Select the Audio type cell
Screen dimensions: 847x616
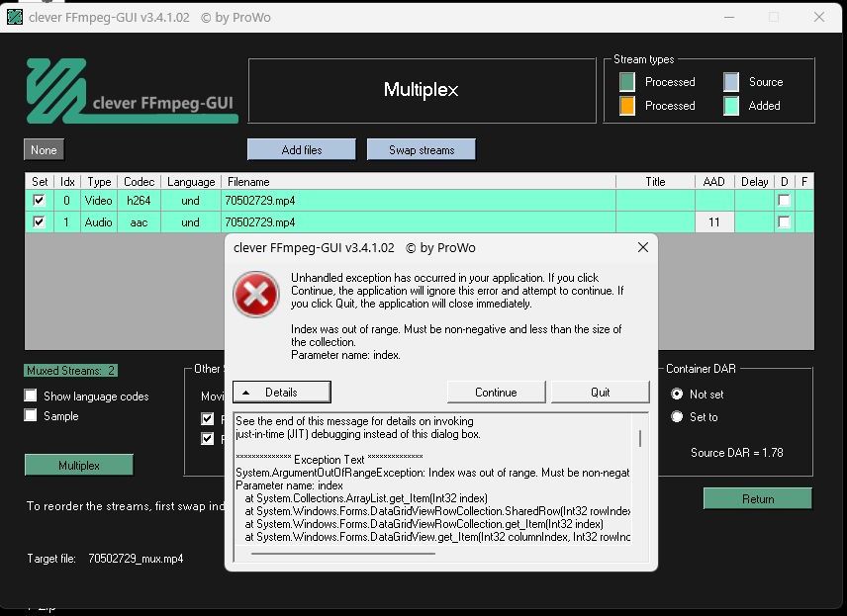[99, 221]
